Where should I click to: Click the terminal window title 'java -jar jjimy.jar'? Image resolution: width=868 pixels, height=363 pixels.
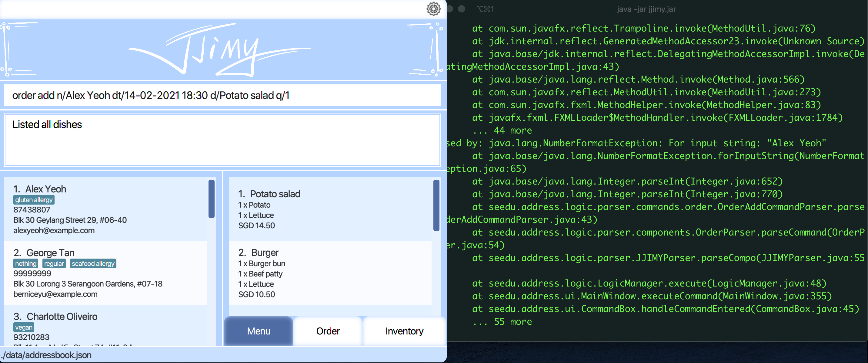click(x=646, y=9)
